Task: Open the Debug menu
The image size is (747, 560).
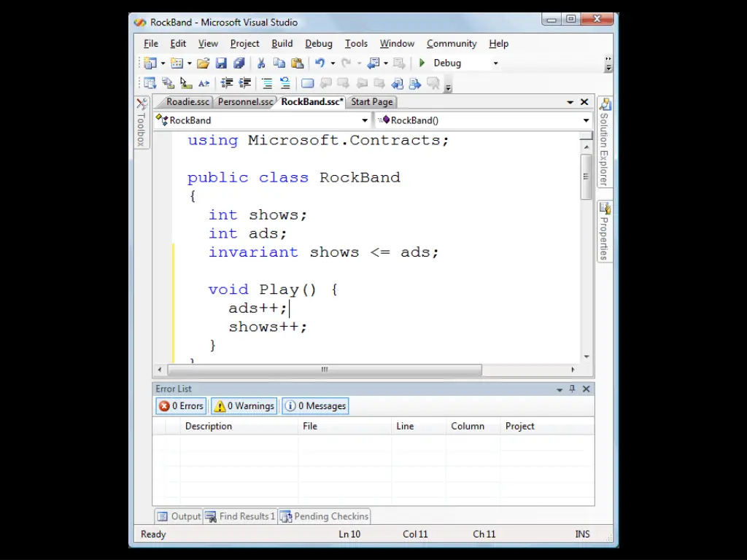Action: [x=319, y=43]
